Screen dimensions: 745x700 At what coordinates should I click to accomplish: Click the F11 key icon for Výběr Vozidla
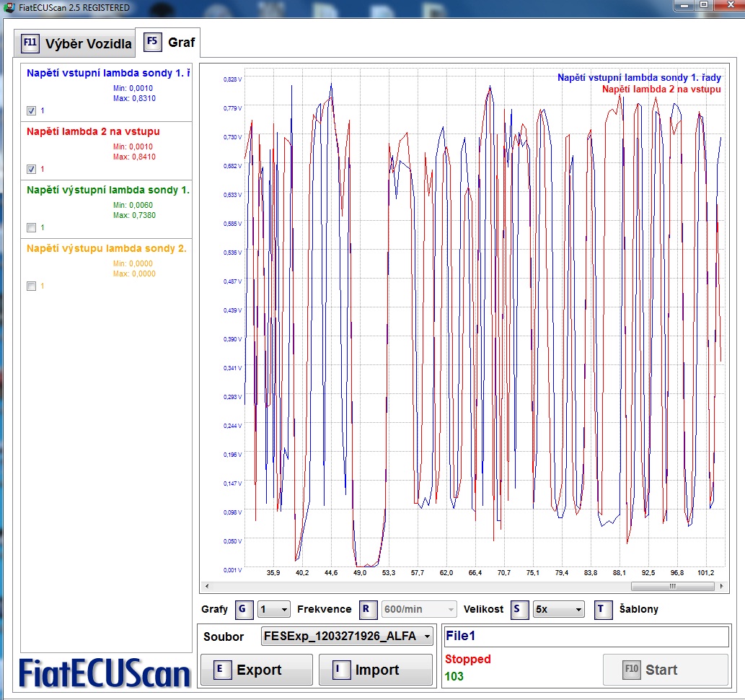pos(30,43)
